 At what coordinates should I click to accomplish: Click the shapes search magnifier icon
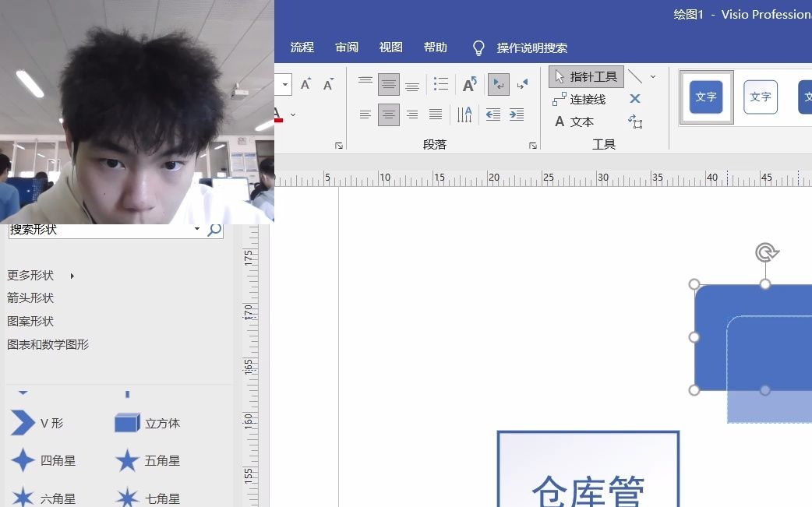point(214,231)
